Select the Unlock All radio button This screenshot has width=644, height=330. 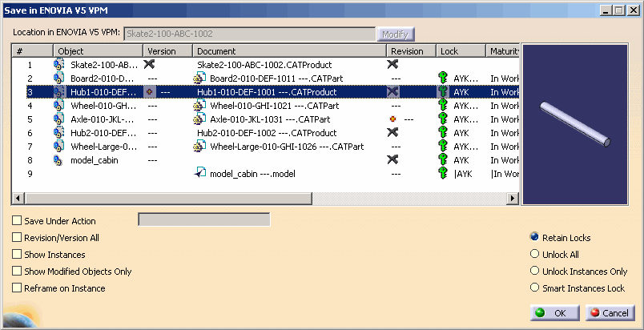click(534, 254)
